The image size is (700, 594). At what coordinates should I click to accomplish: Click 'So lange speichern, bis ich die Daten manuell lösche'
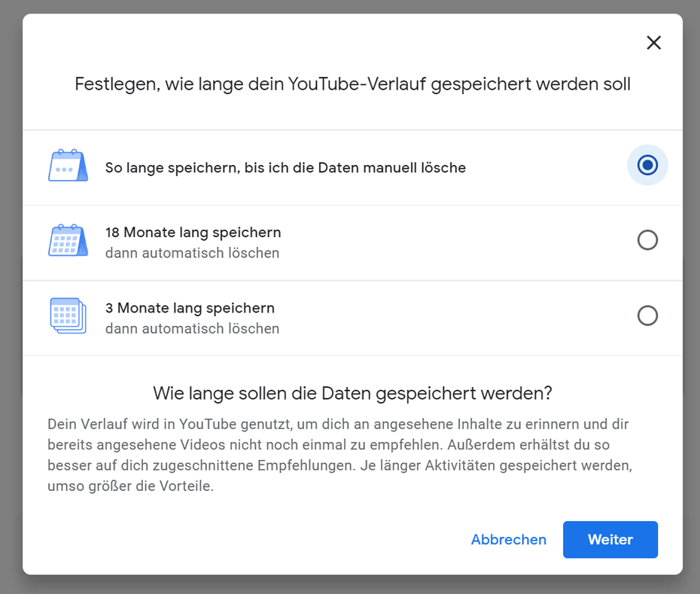(x=285, y=167)
